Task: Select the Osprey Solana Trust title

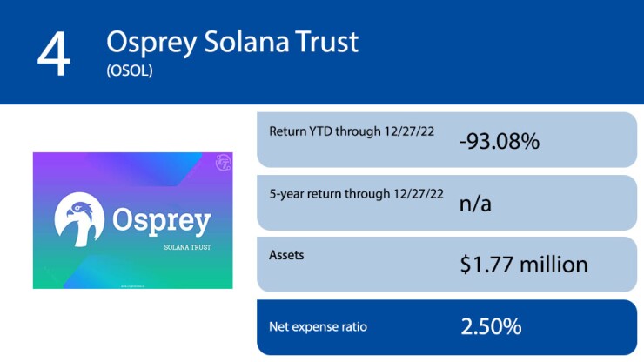Action: (x=232, y=42)
